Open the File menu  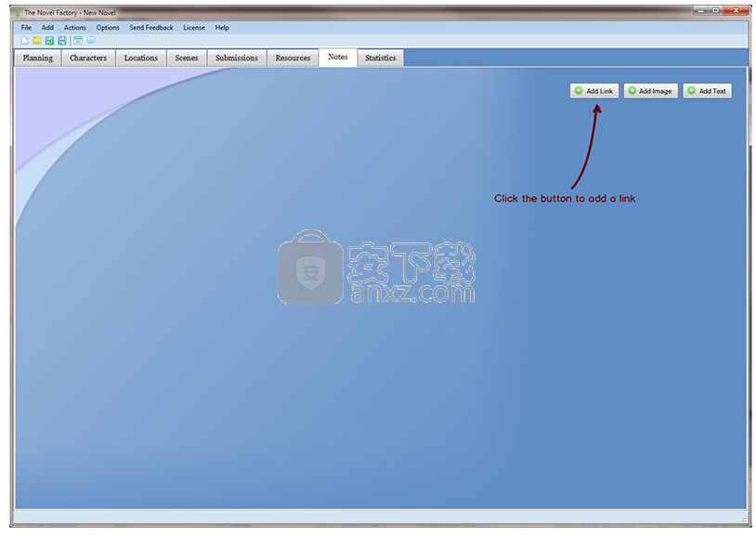(26, 28)
